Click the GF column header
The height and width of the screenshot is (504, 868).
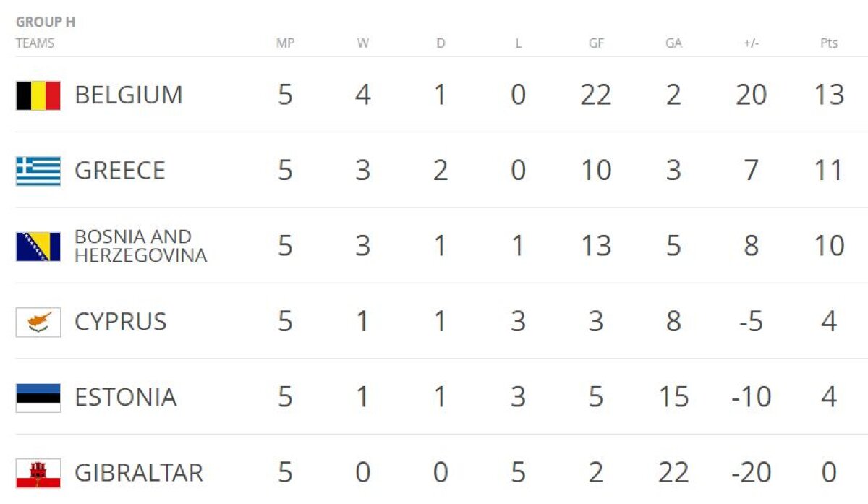point(596,43)
